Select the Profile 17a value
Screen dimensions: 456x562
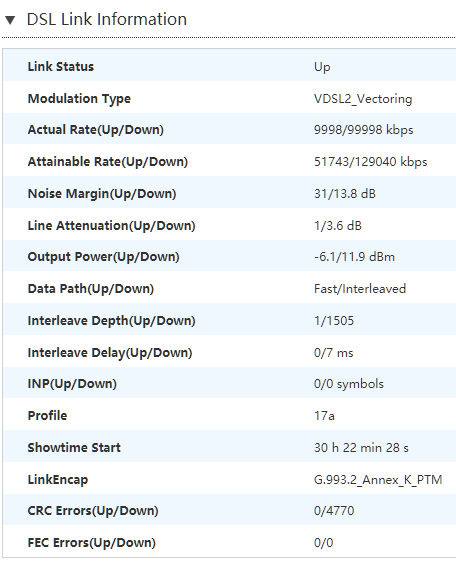pyautogui.click(x=324, y=416)
